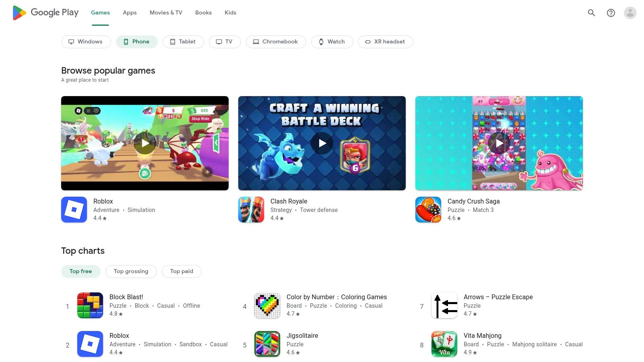Play the Clash Royale preview video
The width and height of the screenshot is (644, 362).
pyautogui.click(x=322, y=143)
